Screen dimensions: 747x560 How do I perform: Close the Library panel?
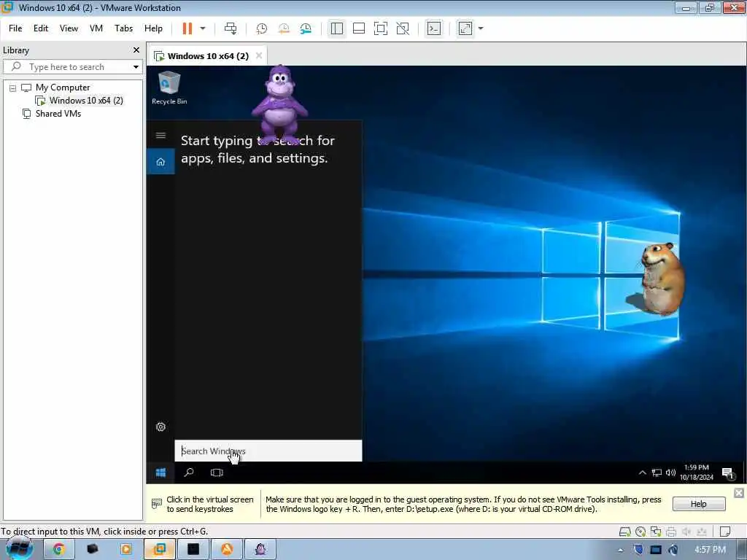point(136,50)
